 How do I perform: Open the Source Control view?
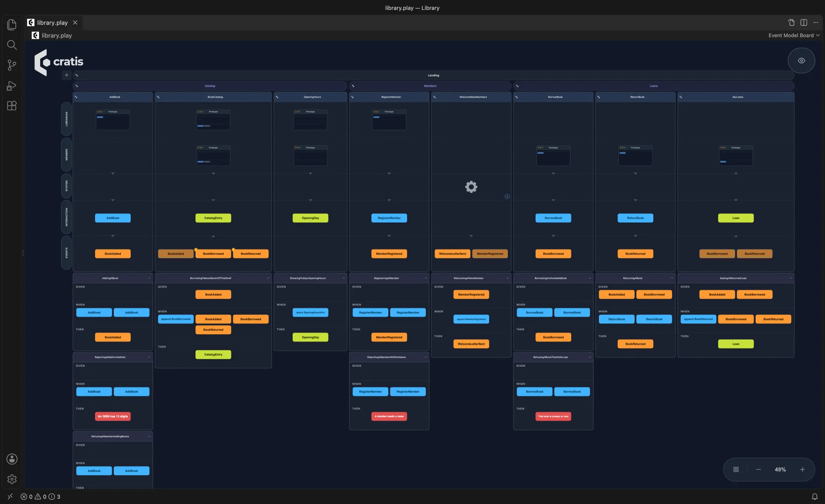(x=12, y=65)
